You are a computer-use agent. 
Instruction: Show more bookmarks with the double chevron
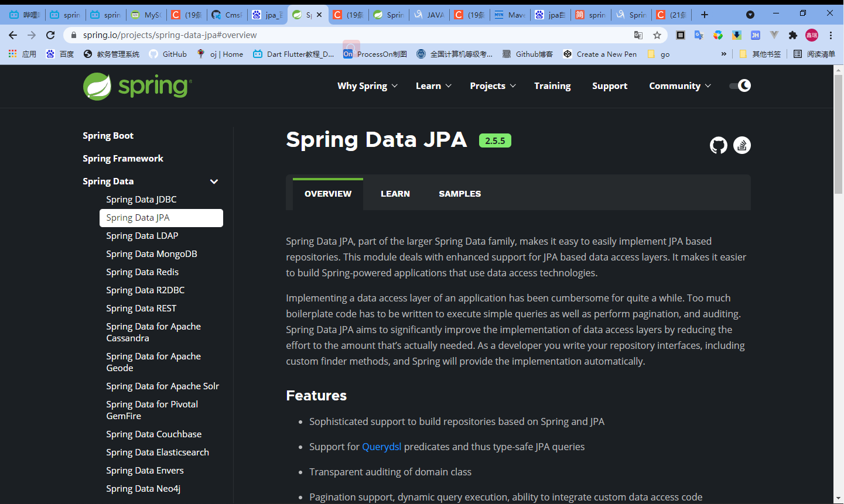[x=724, y=54]
